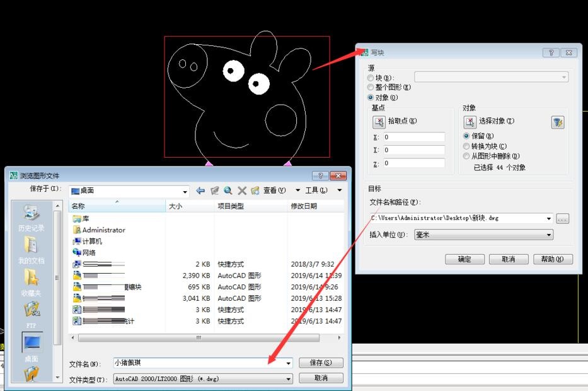Screen dimensions: 588x391
Task: Click the 库 folder icon in file list
Action: click(x=77, y=219)
